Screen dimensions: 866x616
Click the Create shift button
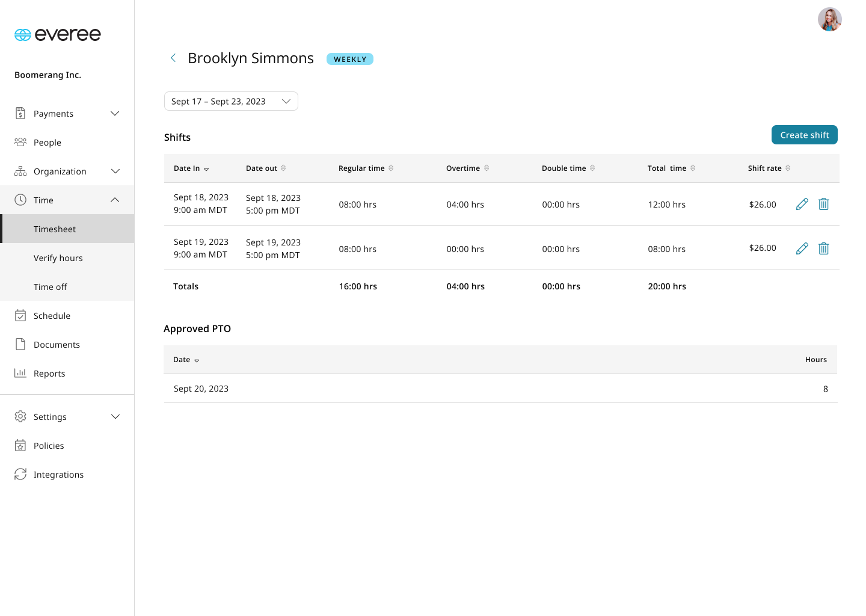coord(804,135)
